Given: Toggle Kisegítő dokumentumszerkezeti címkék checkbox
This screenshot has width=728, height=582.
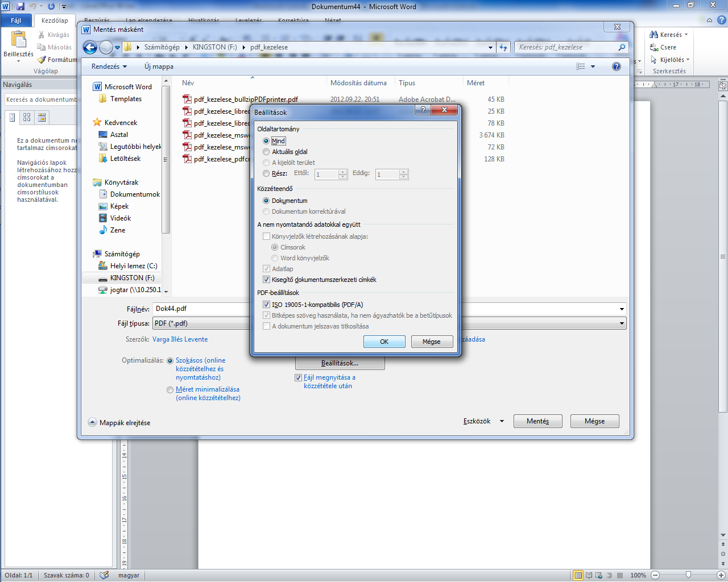Looking at the screenshot, I should coord(266,280).
